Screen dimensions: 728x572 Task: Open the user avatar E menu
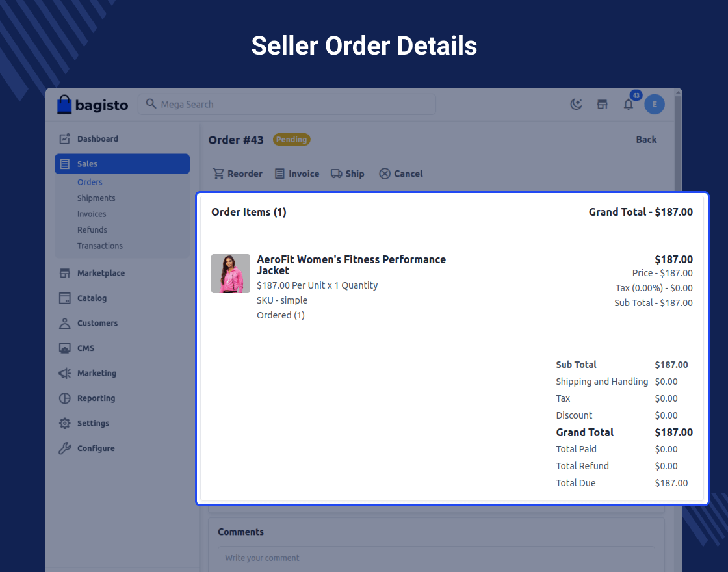point(654,104)
